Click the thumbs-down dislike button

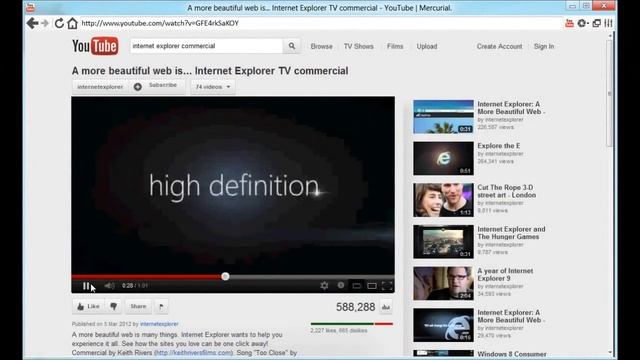coord(113,306)
